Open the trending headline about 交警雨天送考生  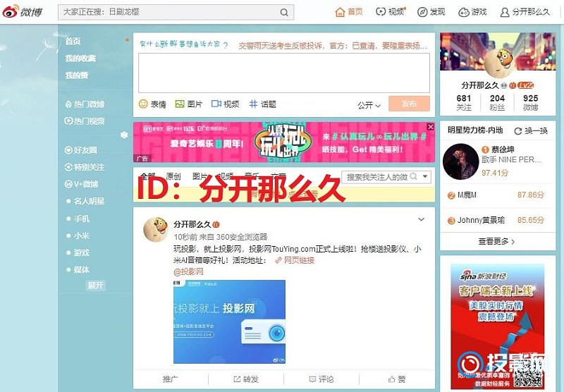point(333,46)
